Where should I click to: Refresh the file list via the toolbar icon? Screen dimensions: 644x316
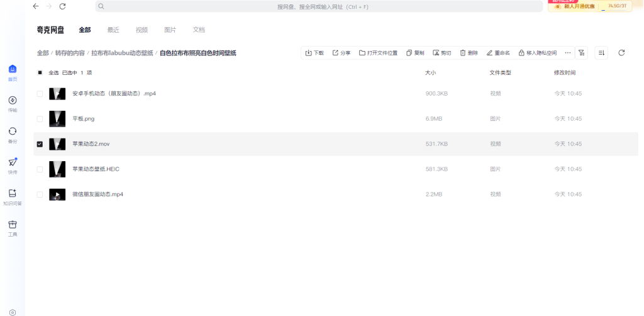pyautogui.click(x=621, y=53)
